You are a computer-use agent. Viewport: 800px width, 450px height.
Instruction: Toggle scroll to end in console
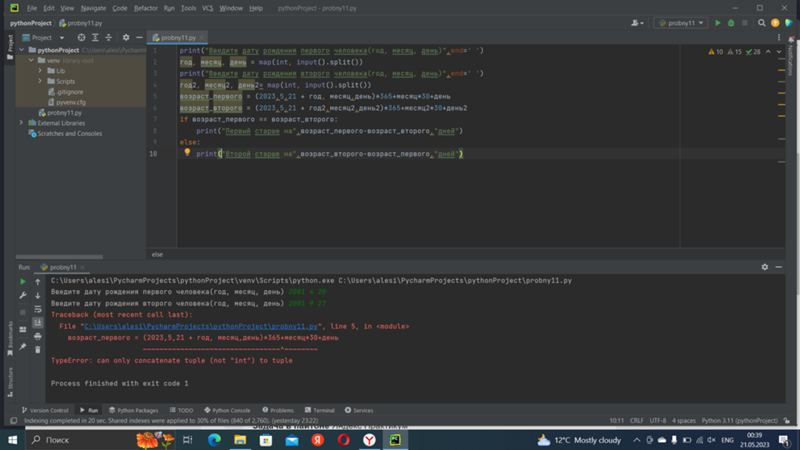(38, 322)
